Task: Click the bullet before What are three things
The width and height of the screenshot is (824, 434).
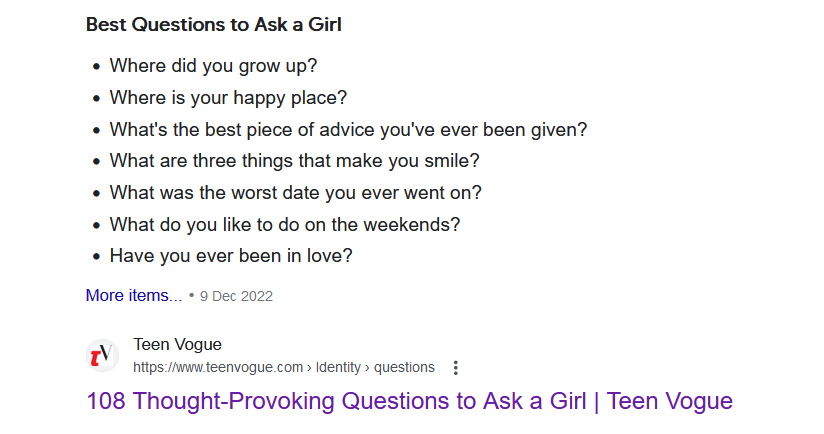Action: click(x=96, y=162)
